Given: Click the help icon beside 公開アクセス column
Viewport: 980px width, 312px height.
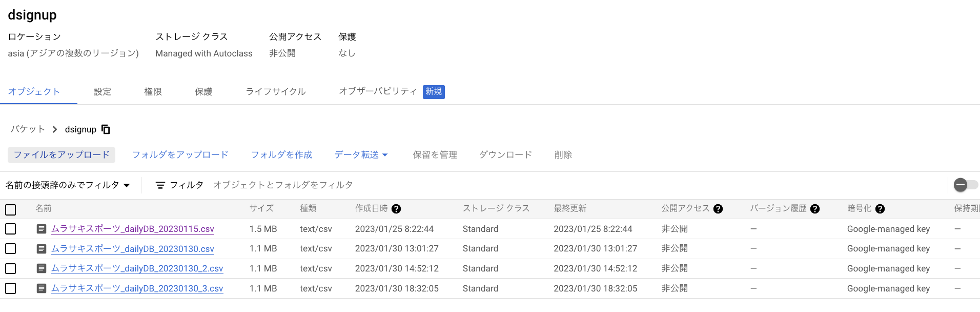Looking at the screenshot, I should click(x=718, y=209).
